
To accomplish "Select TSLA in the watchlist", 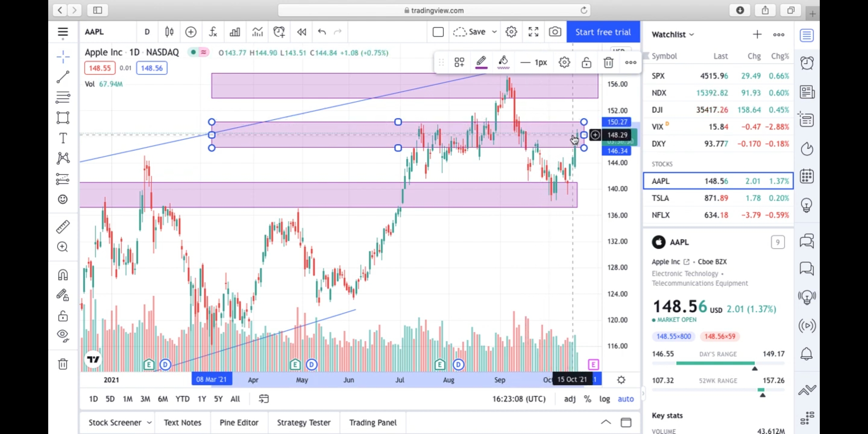I will [x=718, y=198].
